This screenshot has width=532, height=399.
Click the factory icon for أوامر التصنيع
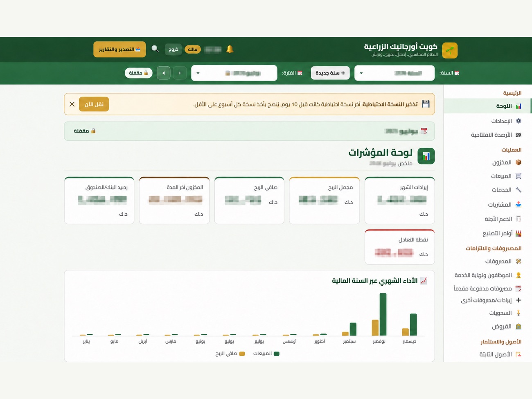pyautogui.click(x=518, y=233)
